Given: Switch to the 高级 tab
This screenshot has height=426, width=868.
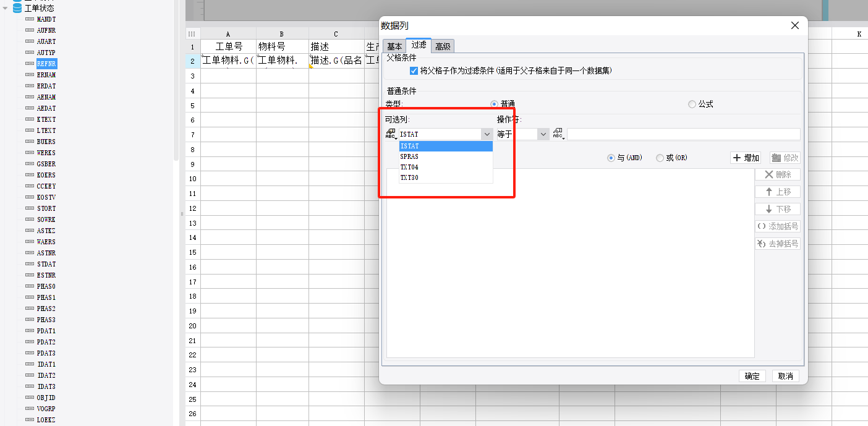Looking at the screenshot, I should point(443,46).
